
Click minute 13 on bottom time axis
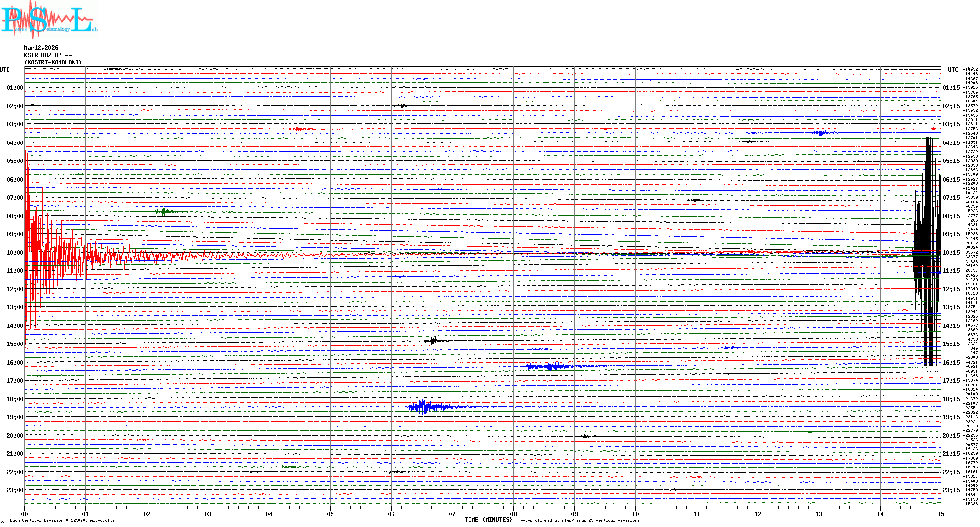pos(819,514)
